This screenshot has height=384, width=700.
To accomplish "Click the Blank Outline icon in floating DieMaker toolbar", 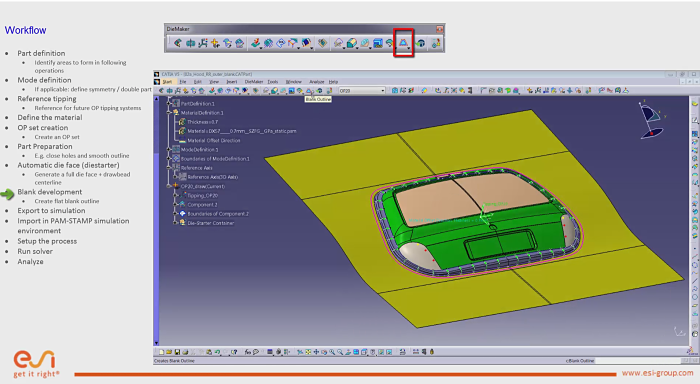I will click(x=403, y=43).
